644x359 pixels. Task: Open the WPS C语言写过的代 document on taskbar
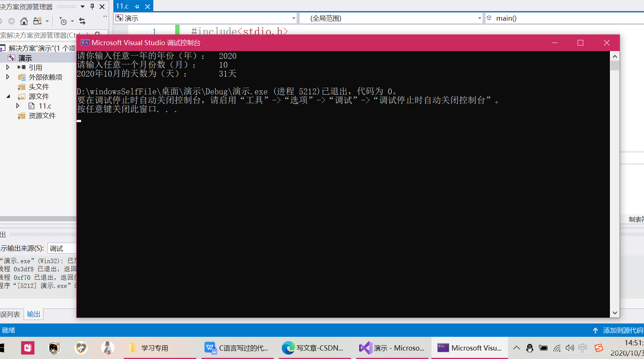click(x=237, y=348)
